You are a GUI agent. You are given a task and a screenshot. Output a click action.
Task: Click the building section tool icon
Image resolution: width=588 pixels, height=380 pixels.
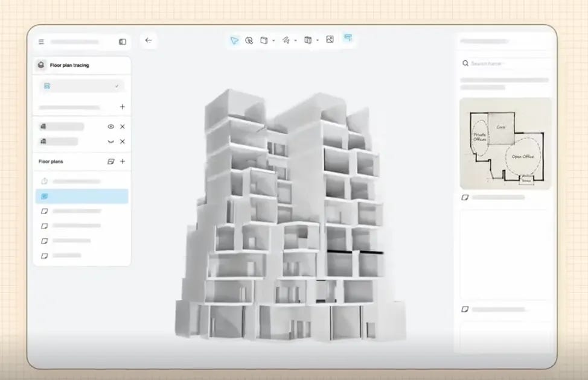[x=307, y=40]
